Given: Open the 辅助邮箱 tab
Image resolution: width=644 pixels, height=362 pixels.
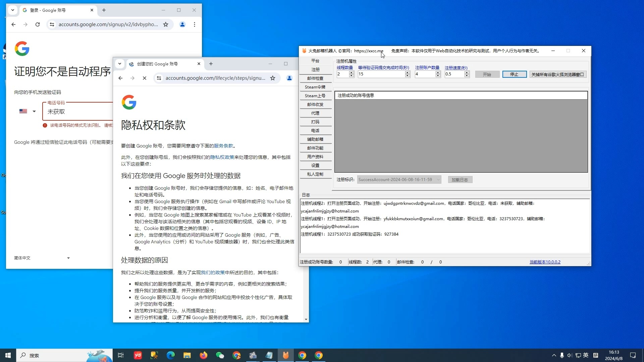Looking at the screenshot, I should click(x=315, y=139).
